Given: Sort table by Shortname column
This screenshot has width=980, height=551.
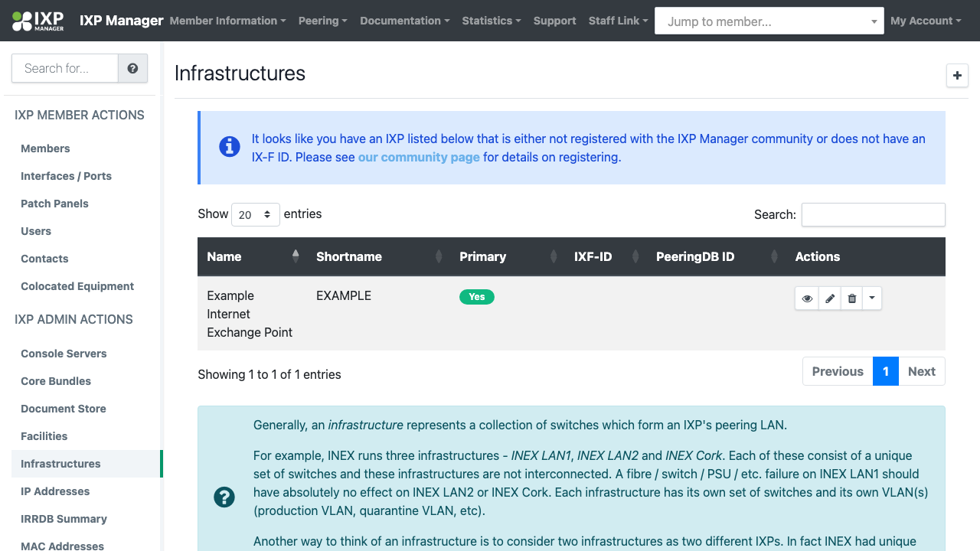Looking at the screenshot, I should pos(378,256).
